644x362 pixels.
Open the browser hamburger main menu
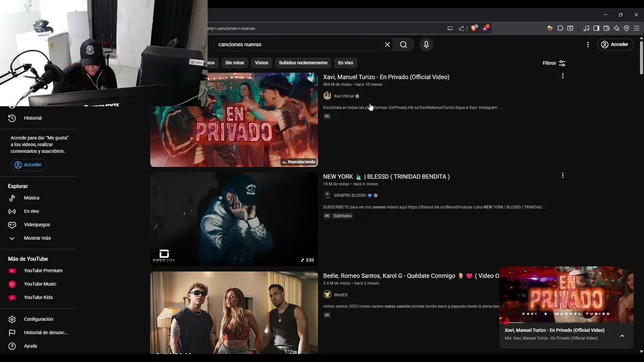(x=636, y=28)
